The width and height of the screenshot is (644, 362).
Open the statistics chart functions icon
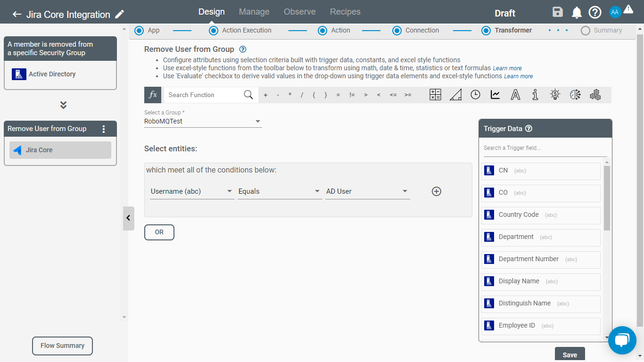(495, 95)
